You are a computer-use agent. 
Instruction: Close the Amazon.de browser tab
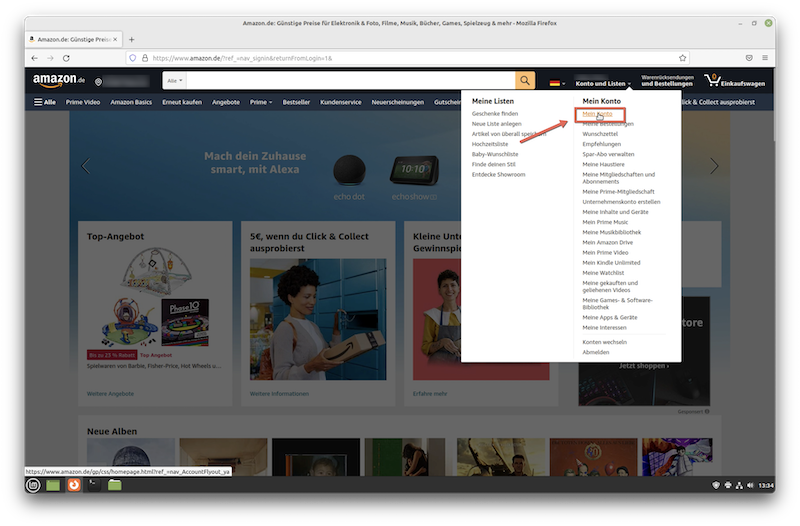coord(115,39)
